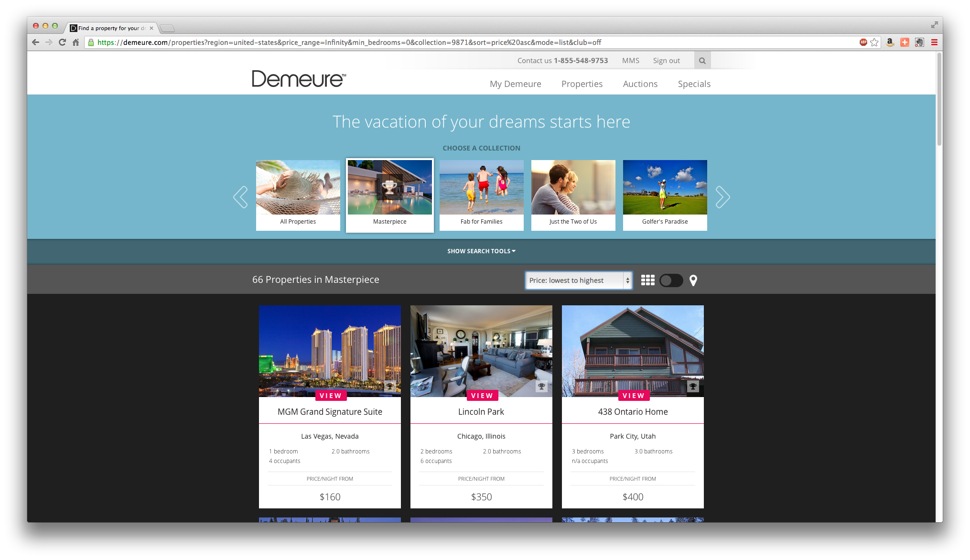970x560 pixels.
Task: Click the Adblock extension icon
Action: pos(863,43)
